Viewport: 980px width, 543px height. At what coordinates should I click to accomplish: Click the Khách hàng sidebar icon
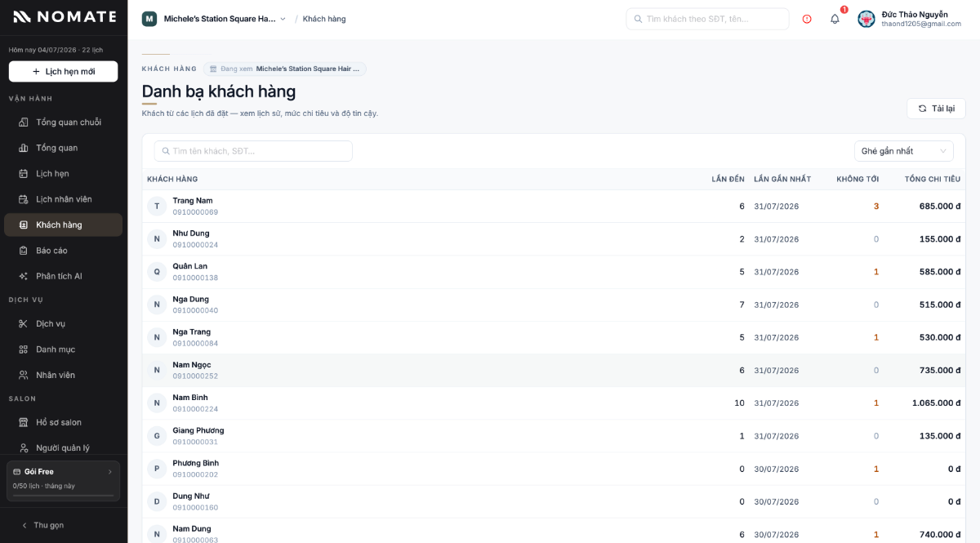(x=24, y=225)
